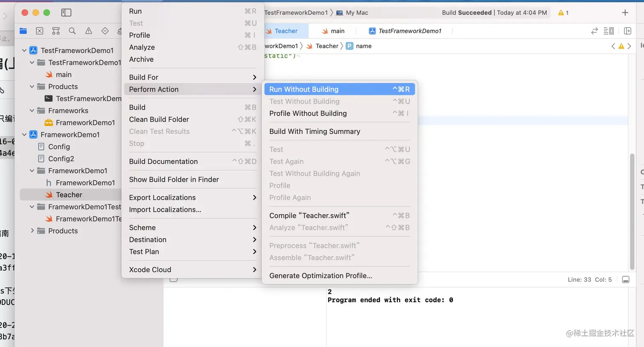The image size is (644, 347).
Task: Select Run Without Building
Action: (339, 89)
